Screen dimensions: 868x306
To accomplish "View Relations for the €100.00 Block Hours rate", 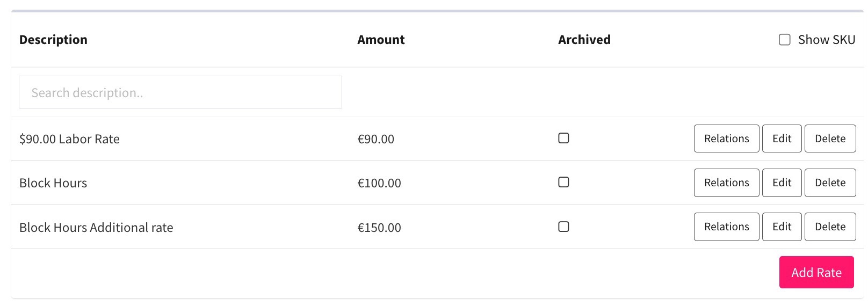I will pos(726,183).
